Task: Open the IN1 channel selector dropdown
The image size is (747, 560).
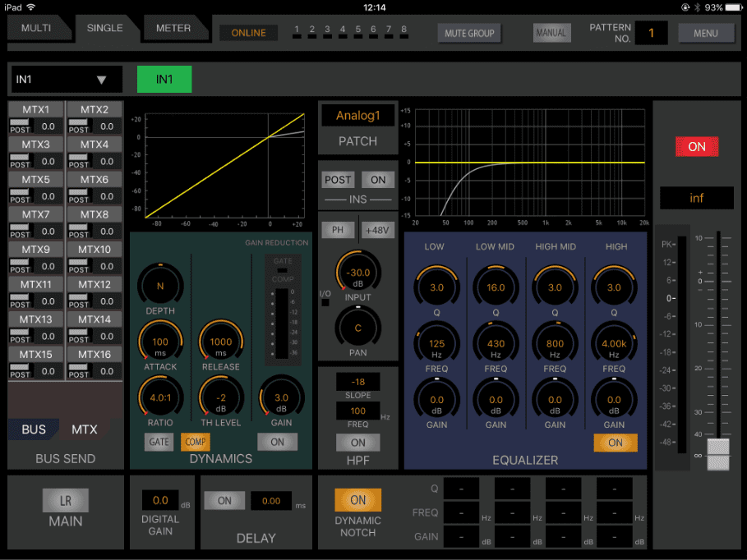Action: pos(67,79)
